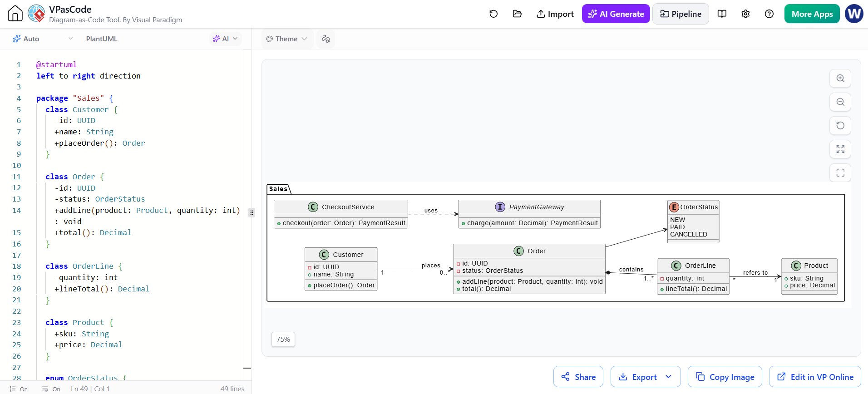Click the user avatar W icon

(854, 14)
